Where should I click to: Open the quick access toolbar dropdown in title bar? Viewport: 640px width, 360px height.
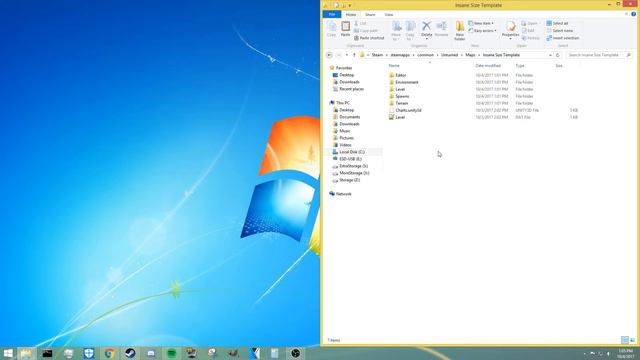pyautogui.click(x=350, y=5)
